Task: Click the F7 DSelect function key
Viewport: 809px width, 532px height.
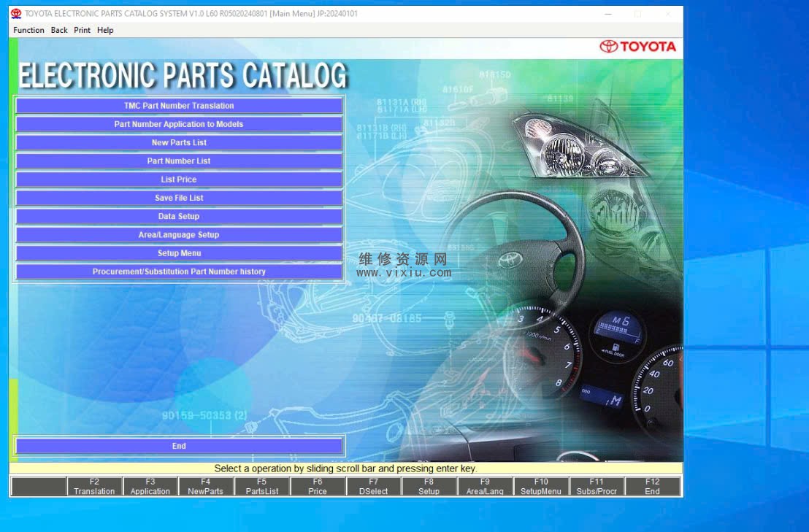Action: (x=373, y=487)
